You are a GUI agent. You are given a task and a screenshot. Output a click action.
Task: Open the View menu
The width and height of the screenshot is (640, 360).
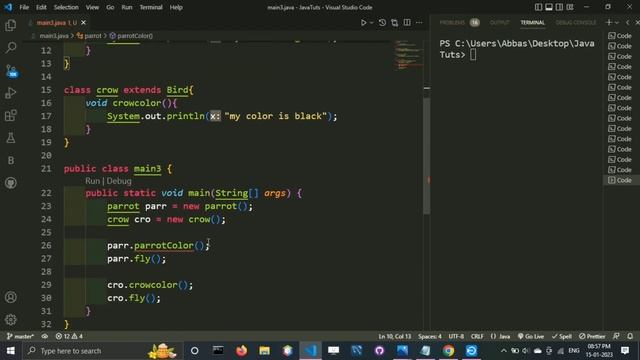92,7
